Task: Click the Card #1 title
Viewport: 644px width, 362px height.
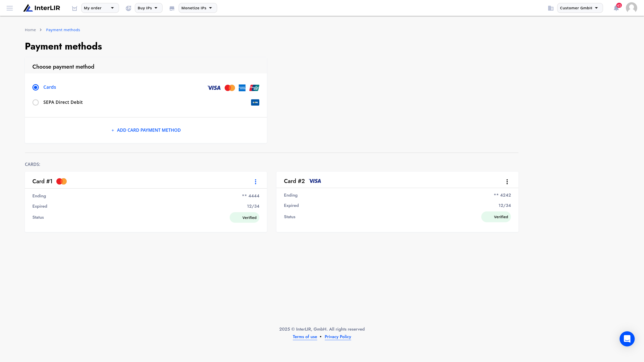Action: pos(43,181)
